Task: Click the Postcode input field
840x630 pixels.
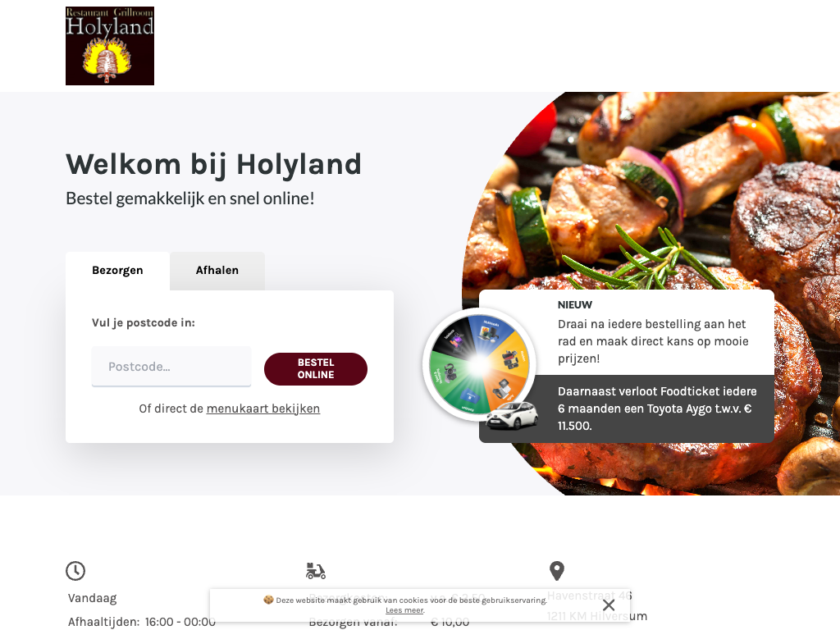Action: [171, 367]
